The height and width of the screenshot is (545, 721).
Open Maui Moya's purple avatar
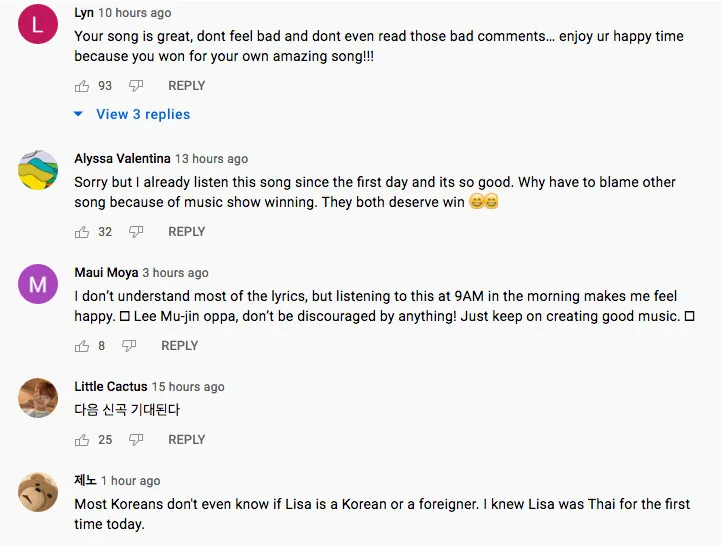point(38,285)
